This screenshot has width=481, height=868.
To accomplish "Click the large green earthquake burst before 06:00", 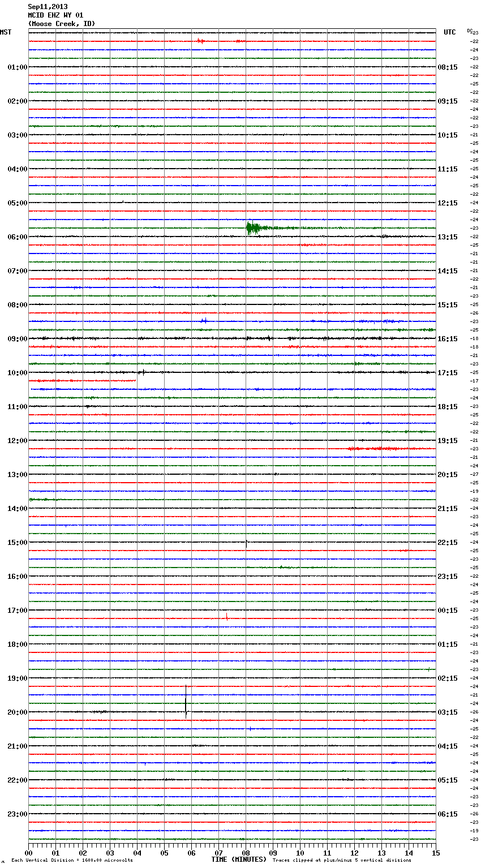I will [x=255, y=228].
